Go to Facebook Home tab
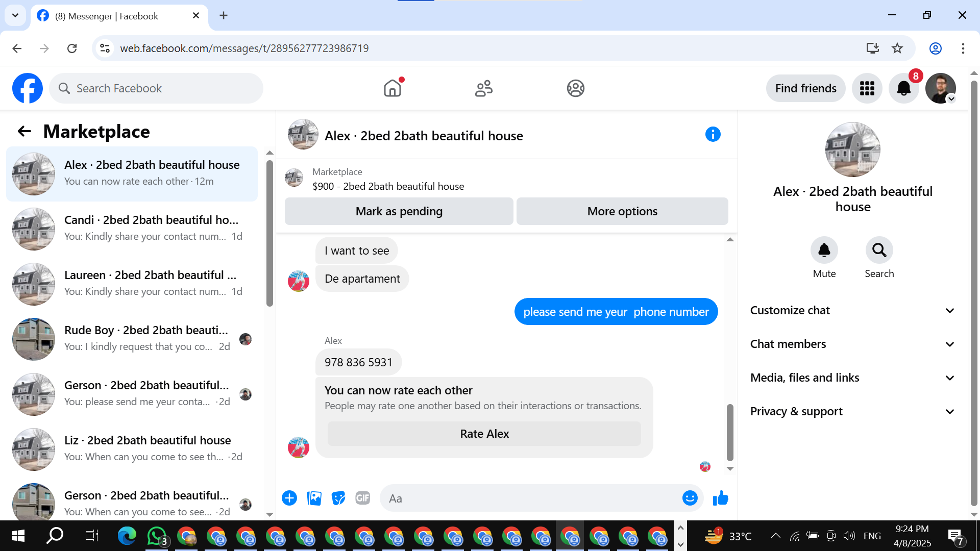The image size is (980, 551). [392, 88]
